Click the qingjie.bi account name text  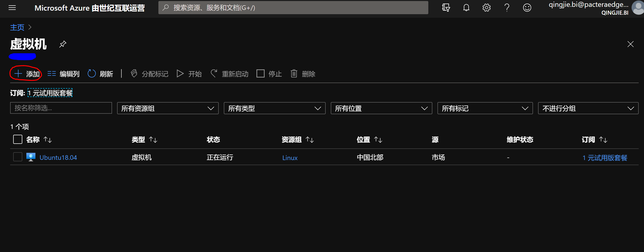coord(588,5)
